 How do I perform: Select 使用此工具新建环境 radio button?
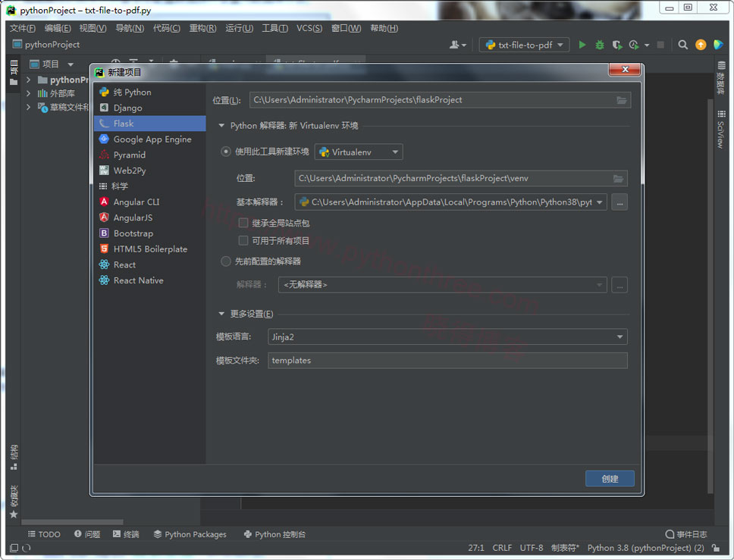click(x=226, y=152)
